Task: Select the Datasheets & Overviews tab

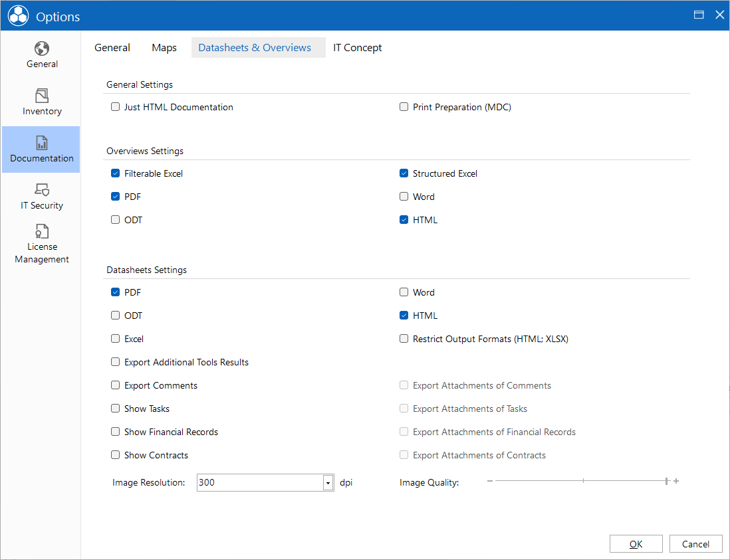Action: (x=259, y=47)
